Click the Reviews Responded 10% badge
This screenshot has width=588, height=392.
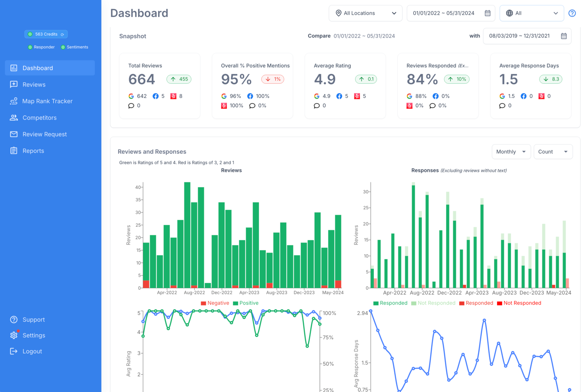456,79
